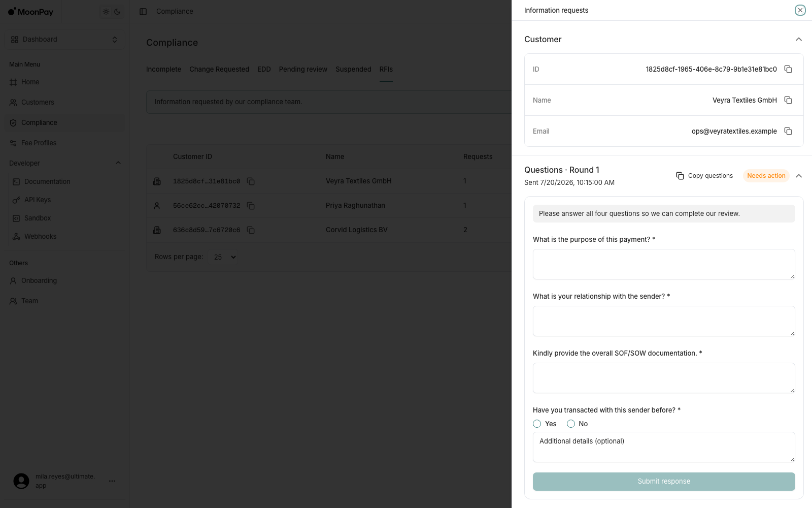Click the Home grid icon
The image size is (812, 508).
click(x=13, y=82)
